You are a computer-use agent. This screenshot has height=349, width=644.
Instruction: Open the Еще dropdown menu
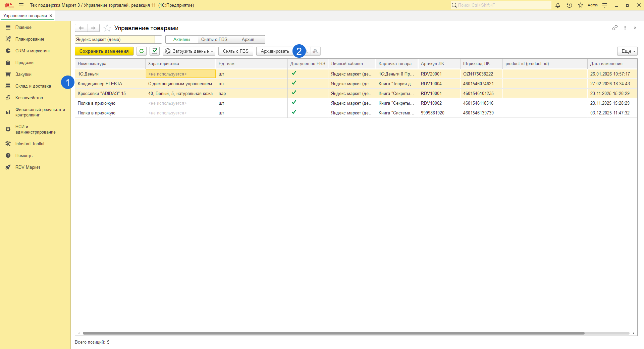click(627, 51)
